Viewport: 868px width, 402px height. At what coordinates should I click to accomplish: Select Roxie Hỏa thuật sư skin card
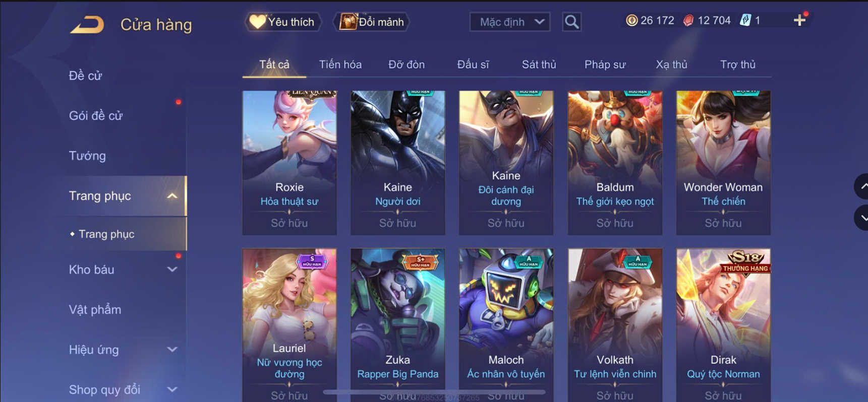tap(290, 163)
